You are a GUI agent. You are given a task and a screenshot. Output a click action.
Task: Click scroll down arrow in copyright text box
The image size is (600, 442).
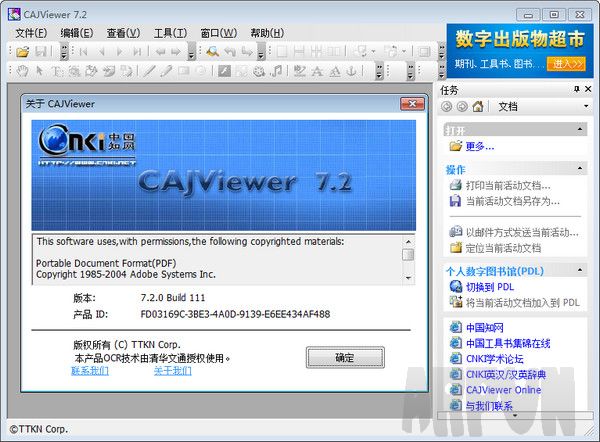coord(408,278)
